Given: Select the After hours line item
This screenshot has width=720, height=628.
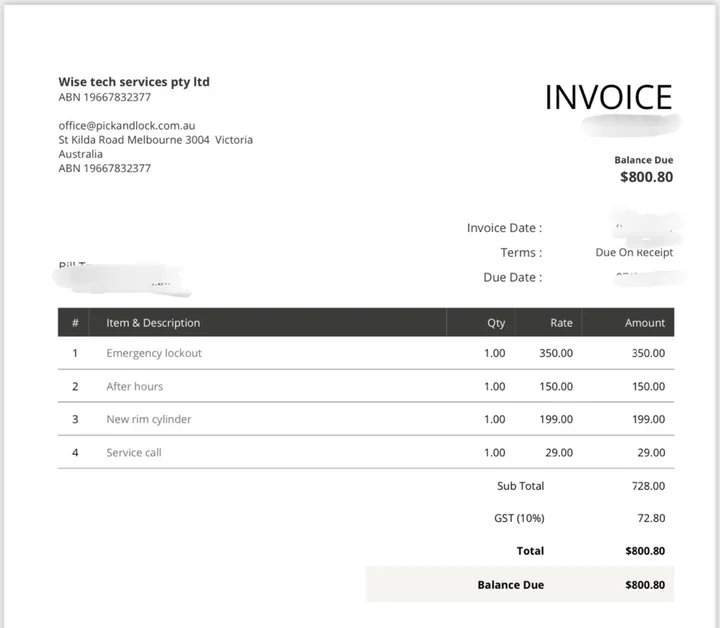Looking at the screenshot, I should point(135,386).
